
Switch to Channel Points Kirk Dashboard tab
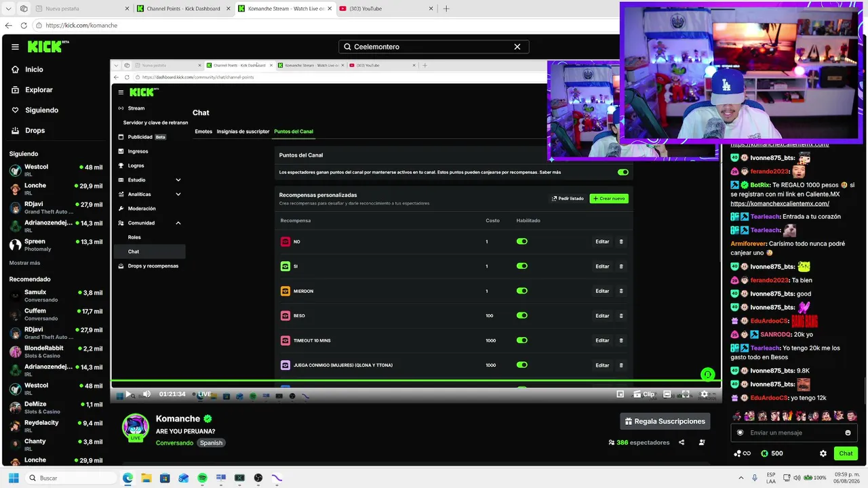pyautogui.click(x=183, y=9)
